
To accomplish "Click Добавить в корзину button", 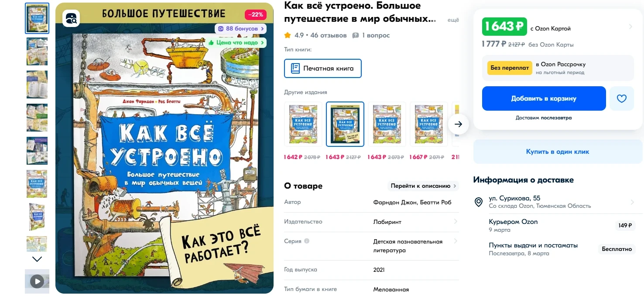I will coord(544,98).
